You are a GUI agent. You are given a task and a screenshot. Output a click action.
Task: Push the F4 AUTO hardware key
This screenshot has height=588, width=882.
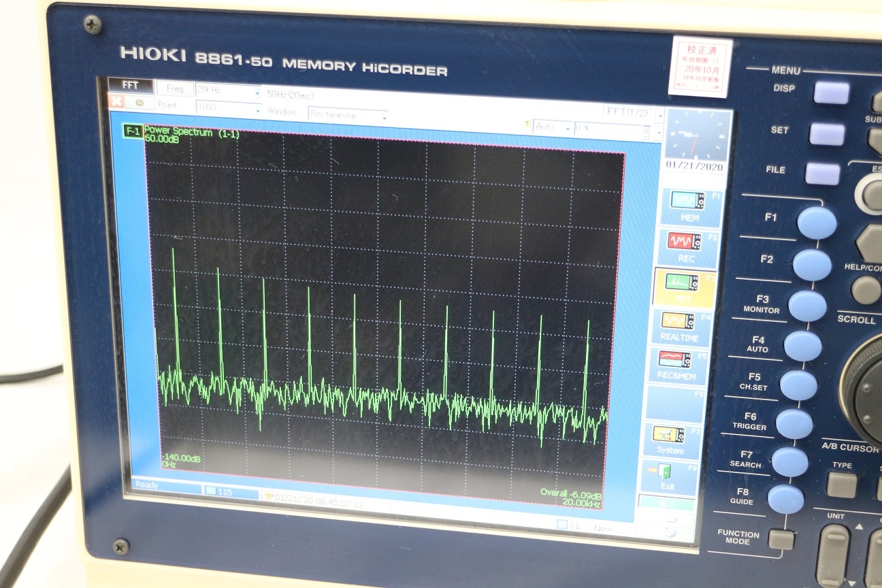coord(802,346)
